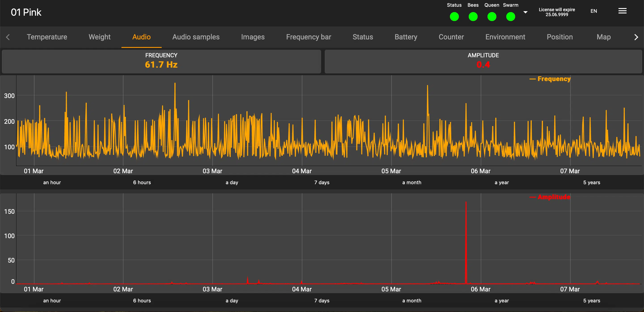
Task: Switch to the Temperature tab
Action: pyautogui.click(x=47, y=37)
